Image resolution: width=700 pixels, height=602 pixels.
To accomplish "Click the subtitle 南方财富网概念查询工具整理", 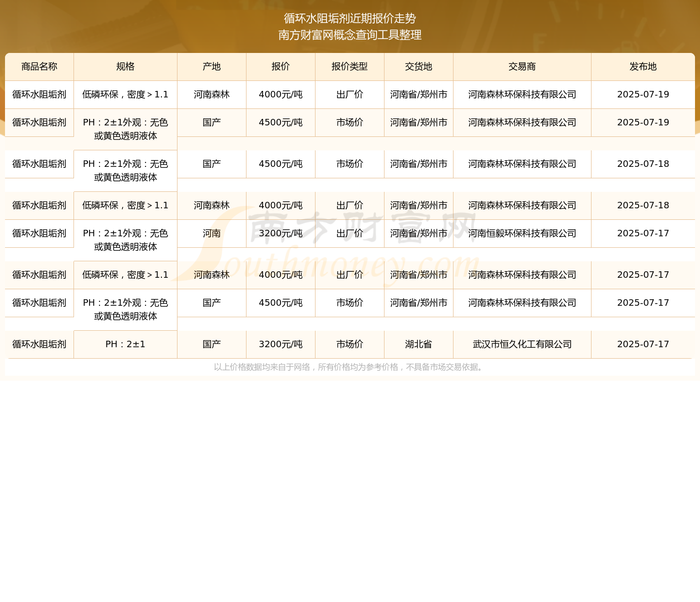I will 350,35.
